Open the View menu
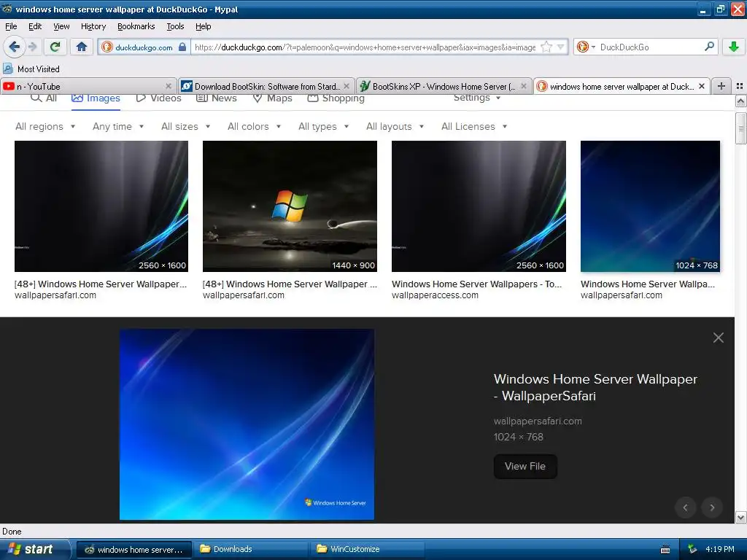Viewport: 747px width, 560px height. coord(61,26)
